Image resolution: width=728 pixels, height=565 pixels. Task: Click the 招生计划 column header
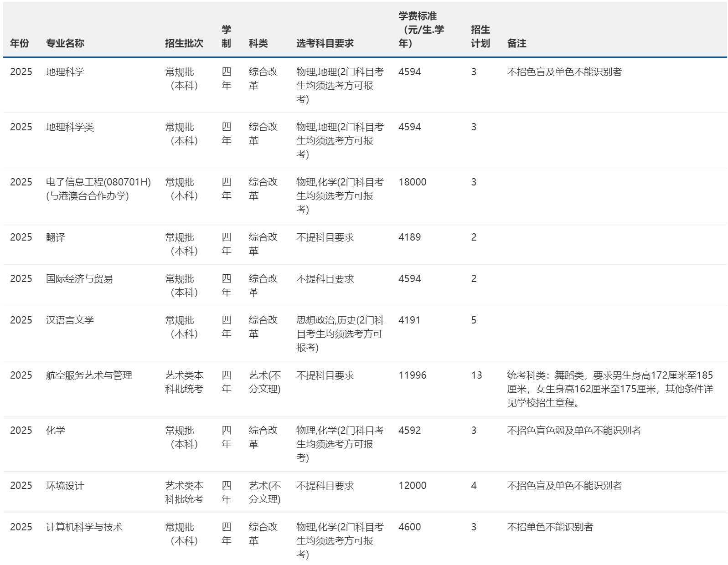point(480,36)
